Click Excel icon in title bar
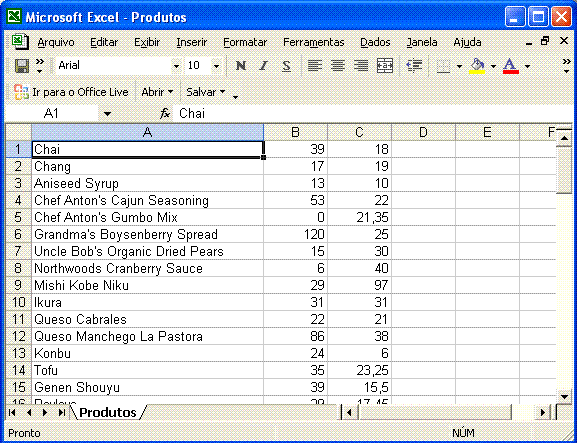The image size is (578, 445). pos(14,16)
